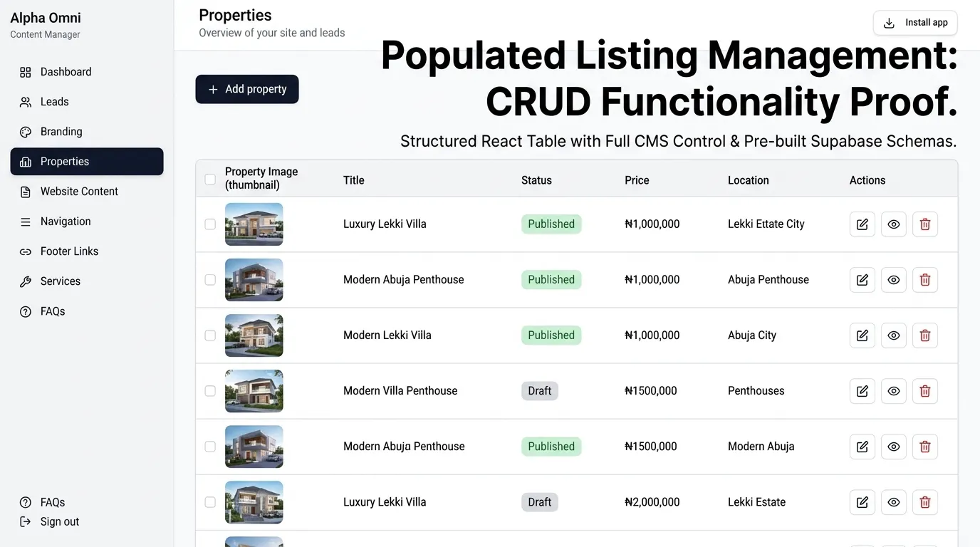This screenshot has height=547, width=980.
Task: Click the Status column header
Action: click(536, 180)
